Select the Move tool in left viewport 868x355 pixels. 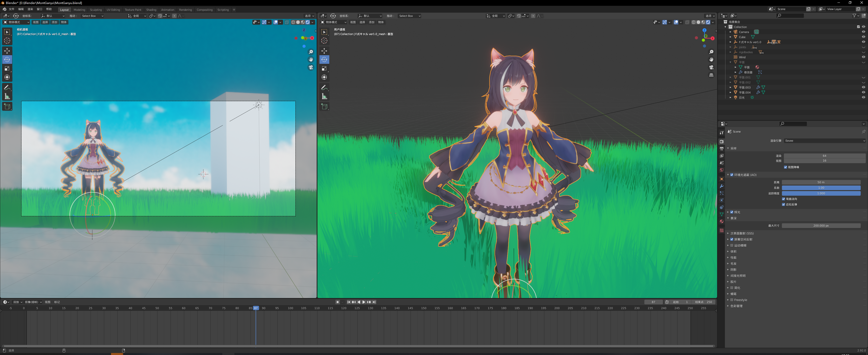7,50
